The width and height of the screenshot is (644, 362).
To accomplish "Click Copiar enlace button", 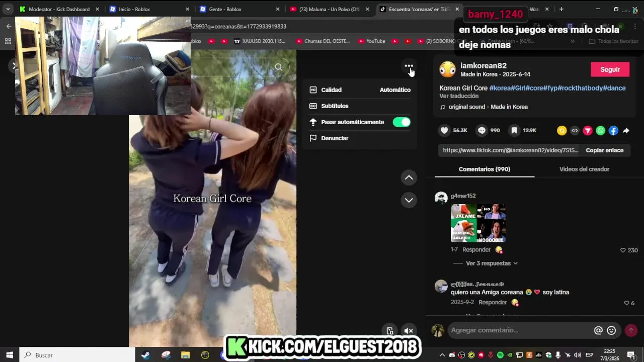I will 604,150.
